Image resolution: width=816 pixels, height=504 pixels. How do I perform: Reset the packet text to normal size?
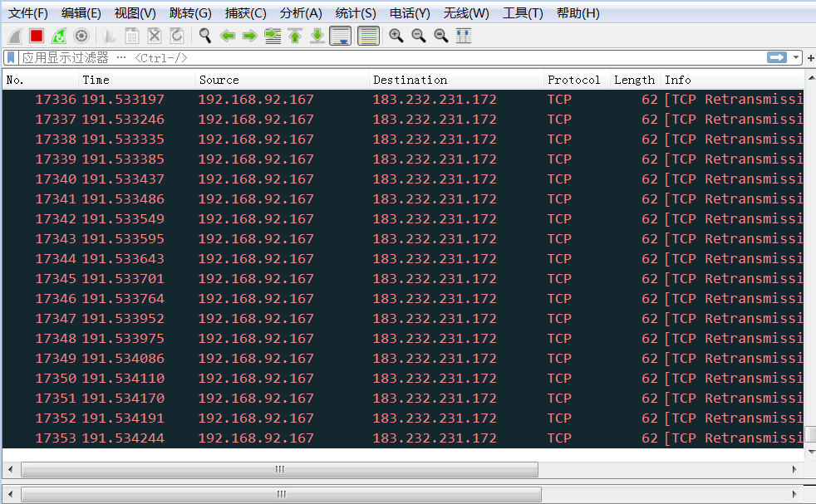tap(440, 36)
